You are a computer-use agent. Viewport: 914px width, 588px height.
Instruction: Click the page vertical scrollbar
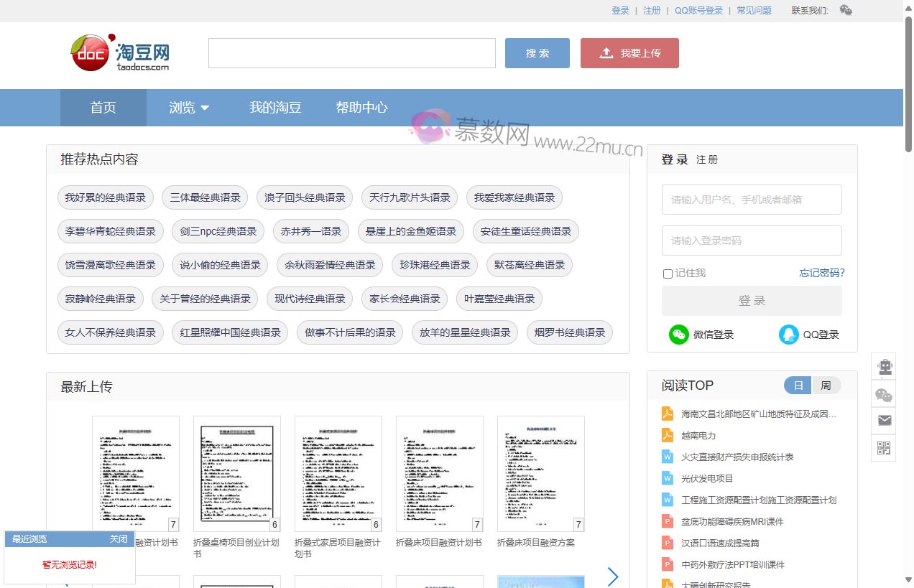[908, 287]
